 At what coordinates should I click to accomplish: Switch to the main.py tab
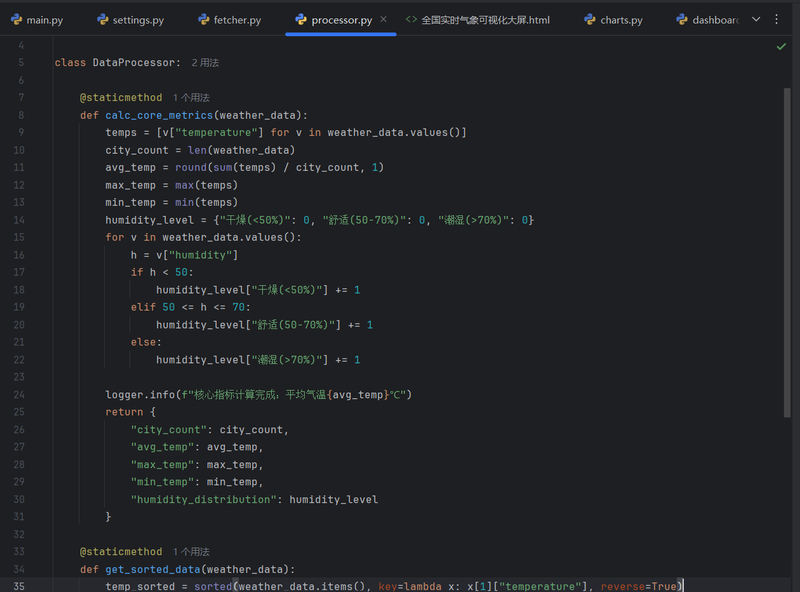pyautogui.click(x=37, y=20)
